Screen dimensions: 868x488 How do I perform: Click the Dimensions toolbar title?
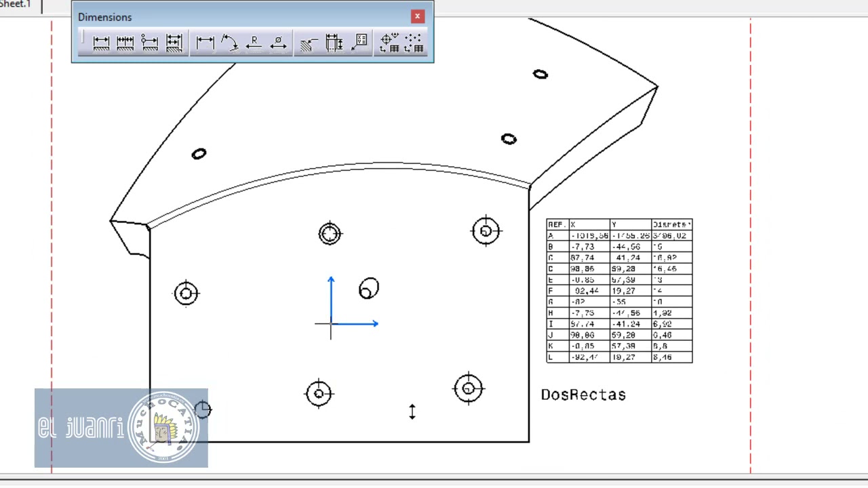[x=105, y=17]
